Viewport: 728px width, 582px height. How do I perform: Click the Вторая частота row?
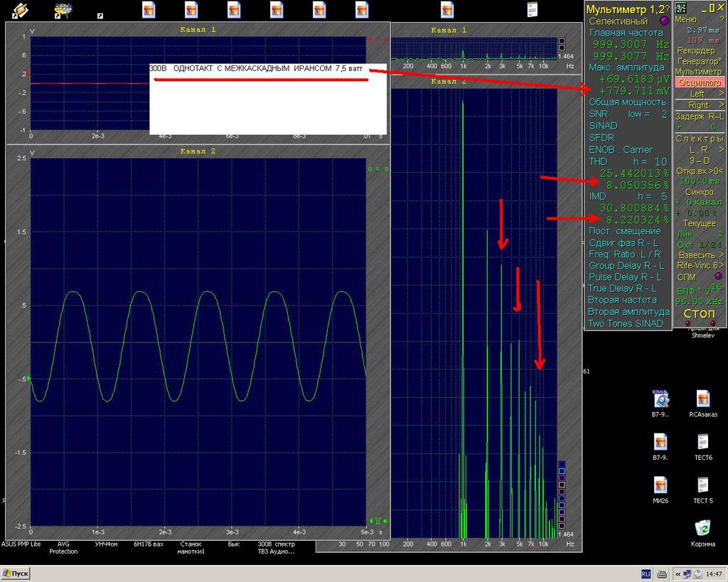(623, 300)
